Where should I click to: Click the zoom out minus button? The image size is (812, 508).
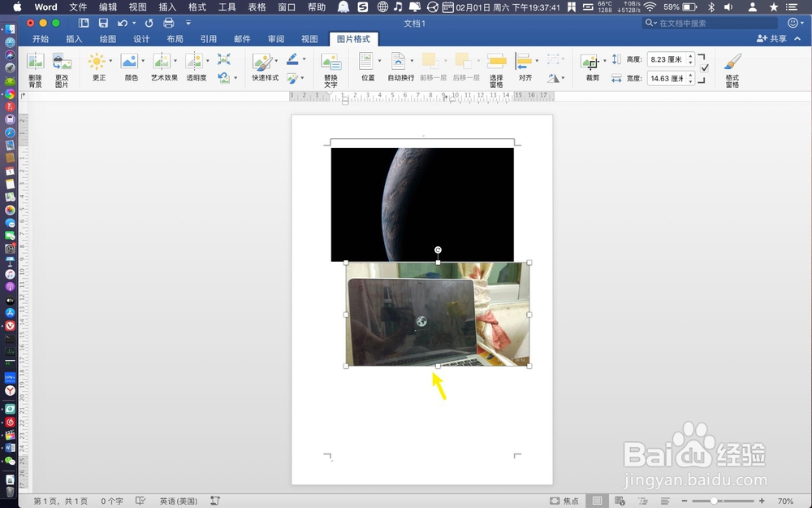[x=684, y=501]
